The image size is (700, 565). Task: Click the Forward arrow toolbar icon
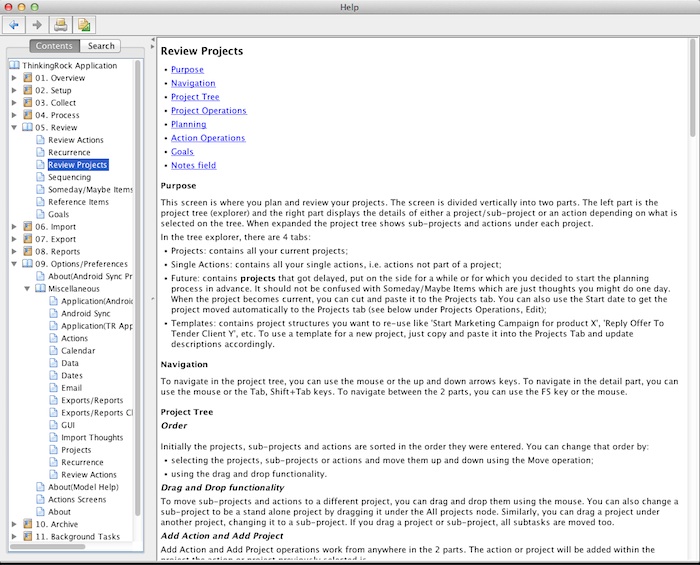[37, 25]
